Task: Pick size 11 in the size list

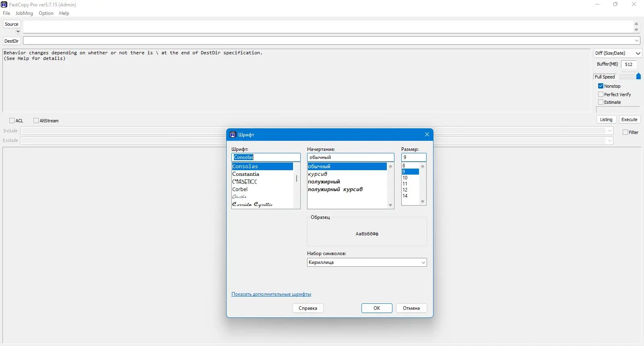Action: [411, 184]
